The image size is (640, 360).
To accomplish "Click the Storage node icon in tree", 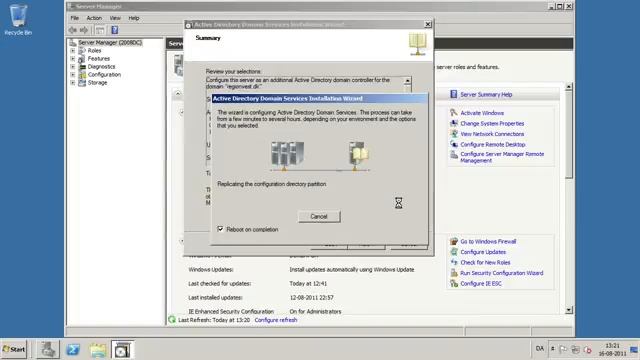I will coord(82,82).
